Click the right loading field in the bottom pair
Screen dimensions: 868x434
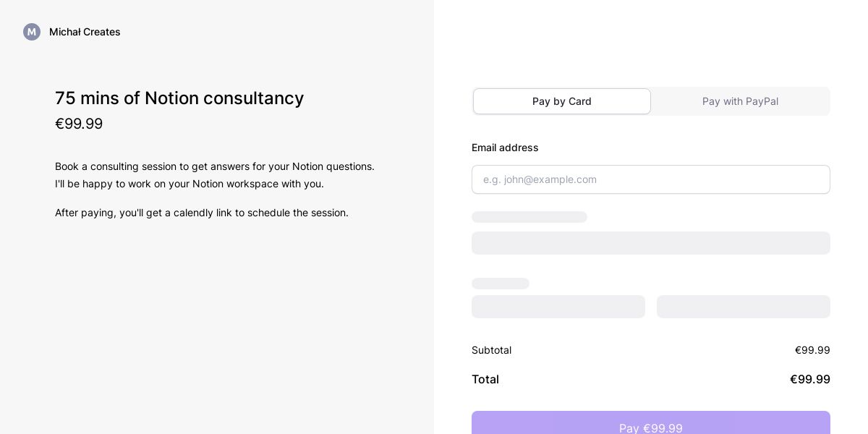(744, 307)
